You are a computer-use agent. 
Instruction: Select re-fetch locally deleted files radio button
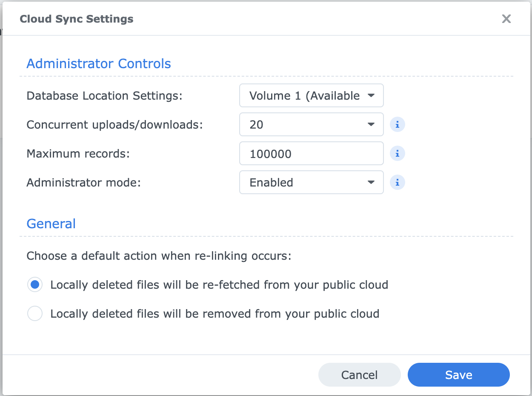(35, 285)
